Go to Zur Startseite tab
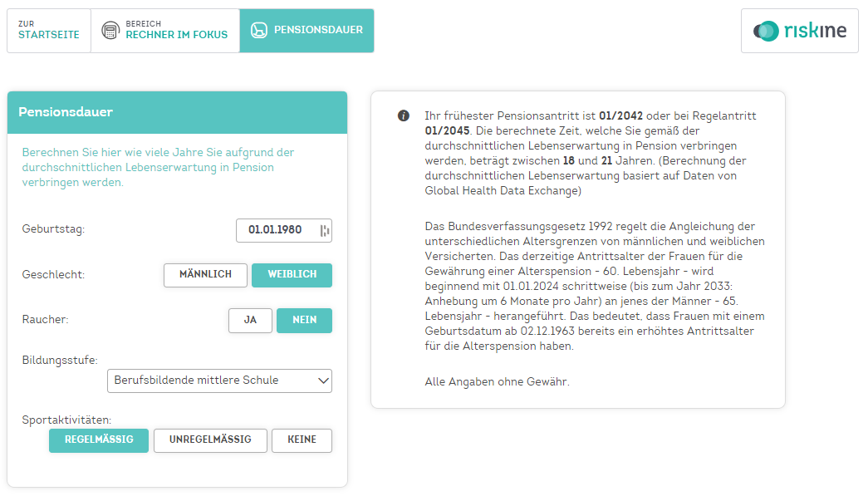The width and height of the screenshot is (868, 496). pos(49,31)
